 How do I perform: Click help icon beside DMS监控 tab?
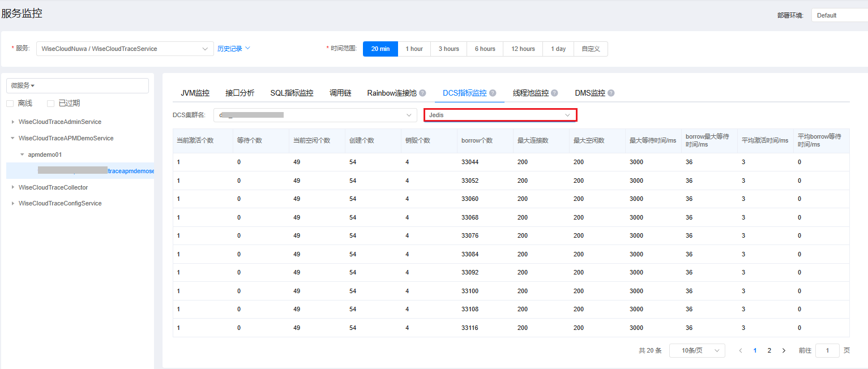(611, 93)
